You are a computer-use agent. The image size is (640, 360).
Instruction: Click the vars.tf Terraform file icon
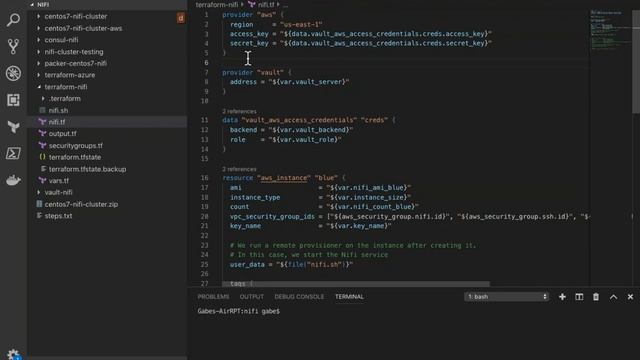point(42,180)
